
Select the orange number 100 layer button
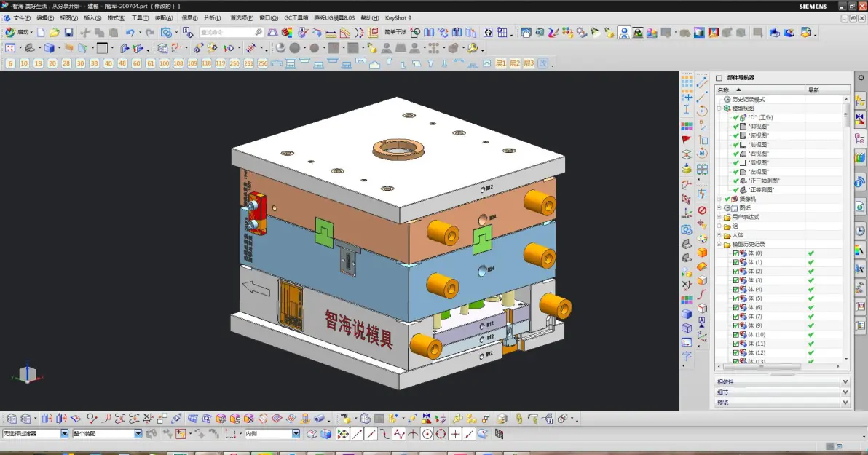click(165, 63)
